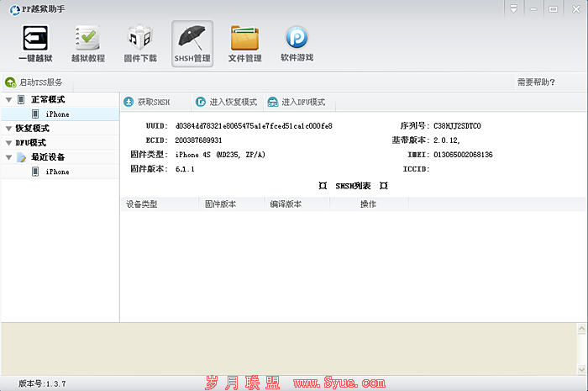Select the UUID value d0384dd78321...

point(254,126)
